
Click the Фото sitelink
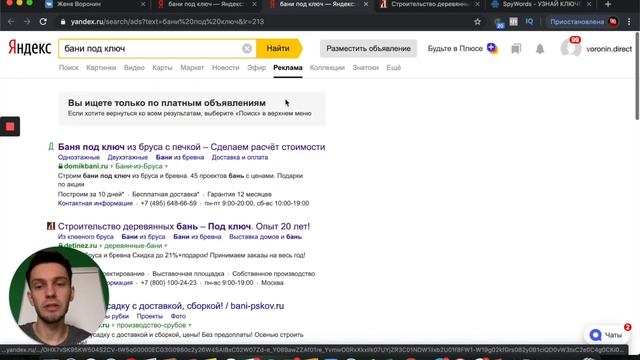pos(178,316)
